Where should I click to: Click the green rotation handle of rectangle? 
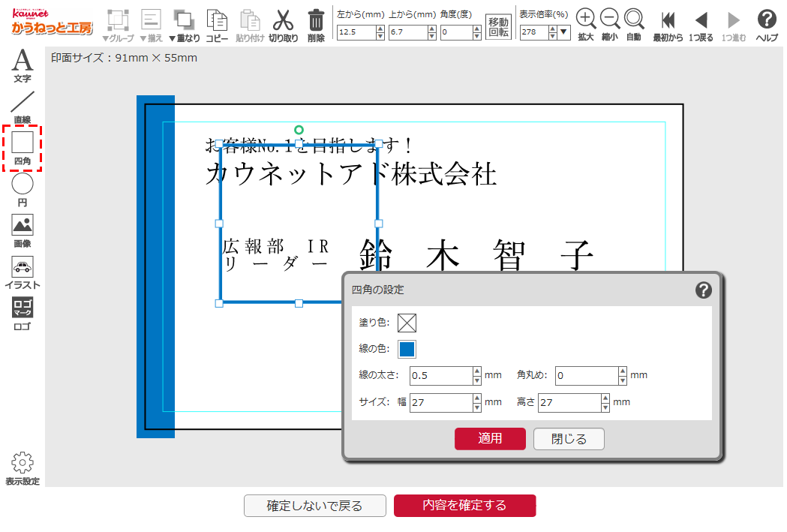point(299,130)
